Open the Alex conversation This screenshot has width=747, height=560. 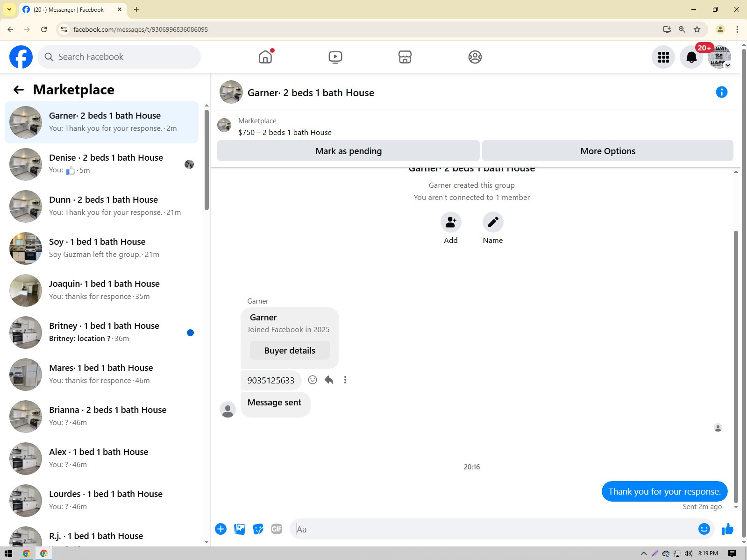coord(101,459)
